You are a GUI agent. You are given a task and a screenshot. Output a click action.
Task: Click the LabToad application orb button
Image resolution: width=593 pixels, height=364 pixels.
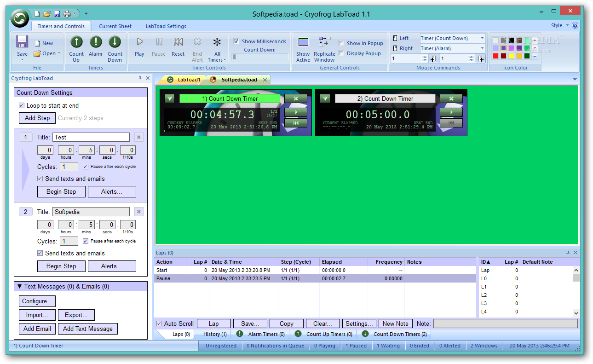coord(20,19)
